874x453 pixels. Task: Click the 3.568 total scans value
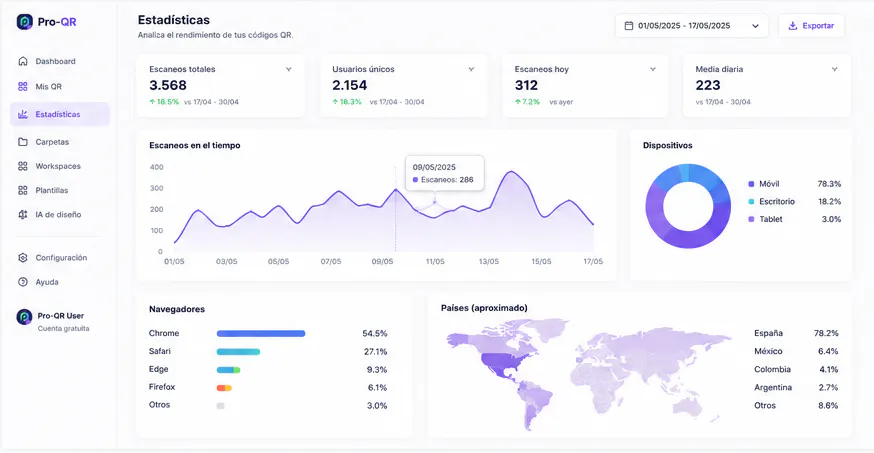click(x=168, y=85)
